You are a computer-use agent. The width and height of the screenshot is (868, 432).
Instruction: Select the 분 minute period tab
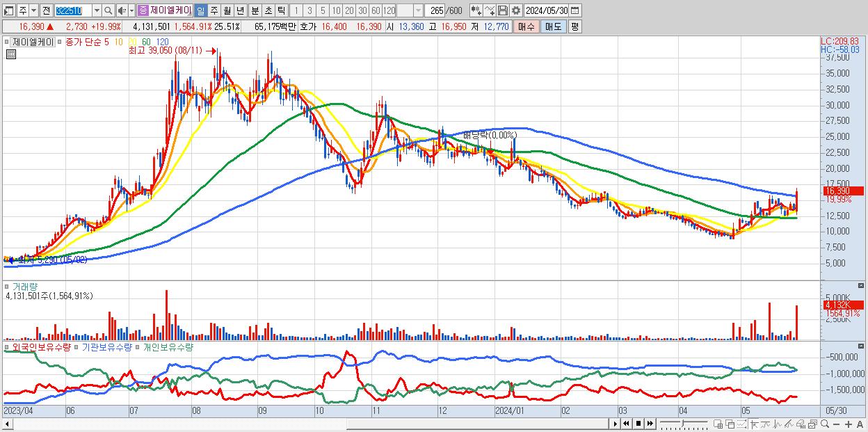[255, 10]
